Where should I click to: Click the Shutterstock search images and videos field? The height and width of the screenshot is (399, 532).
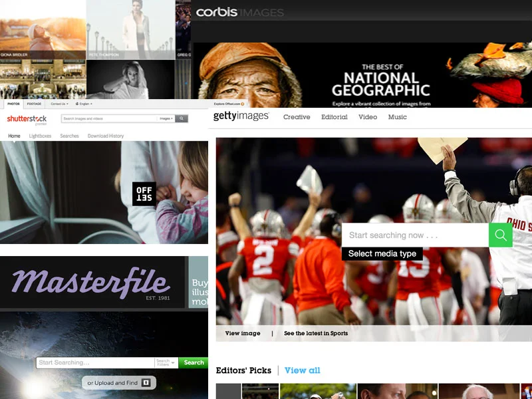coord(109,118)
